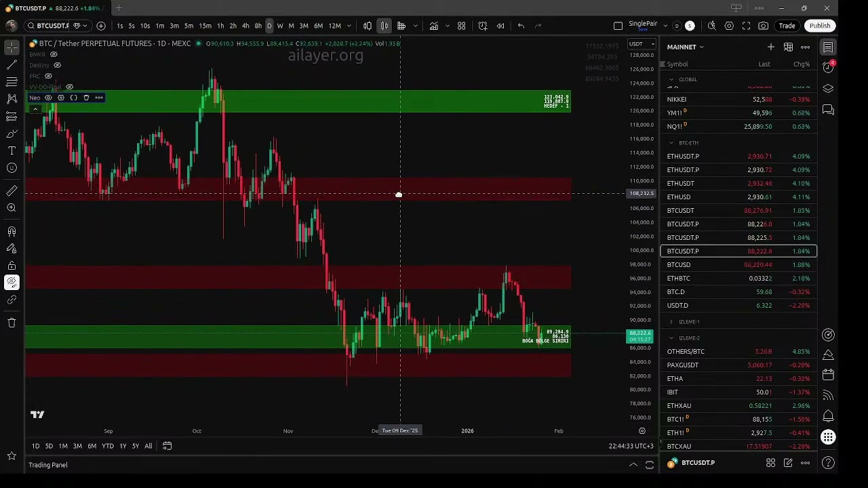Start bar Replay mode

click(x=500, y=26)
